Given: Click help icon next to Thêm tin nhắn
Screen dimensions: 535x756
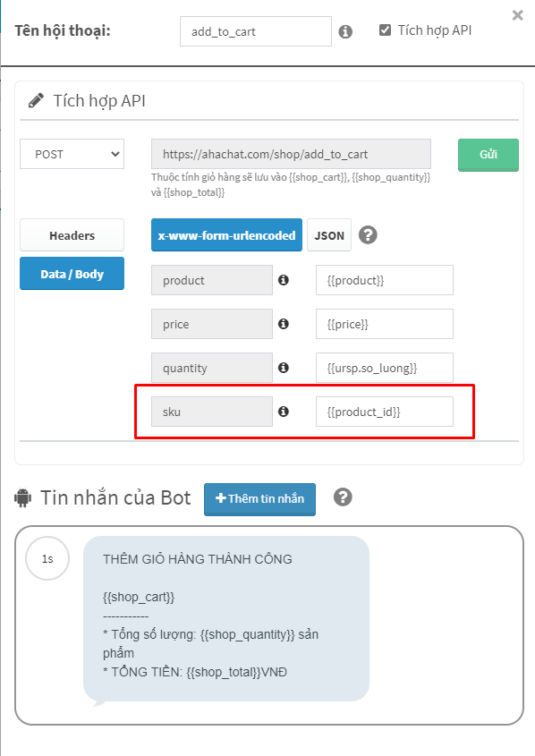Looking at the screenshot, I should coord(343,497).
